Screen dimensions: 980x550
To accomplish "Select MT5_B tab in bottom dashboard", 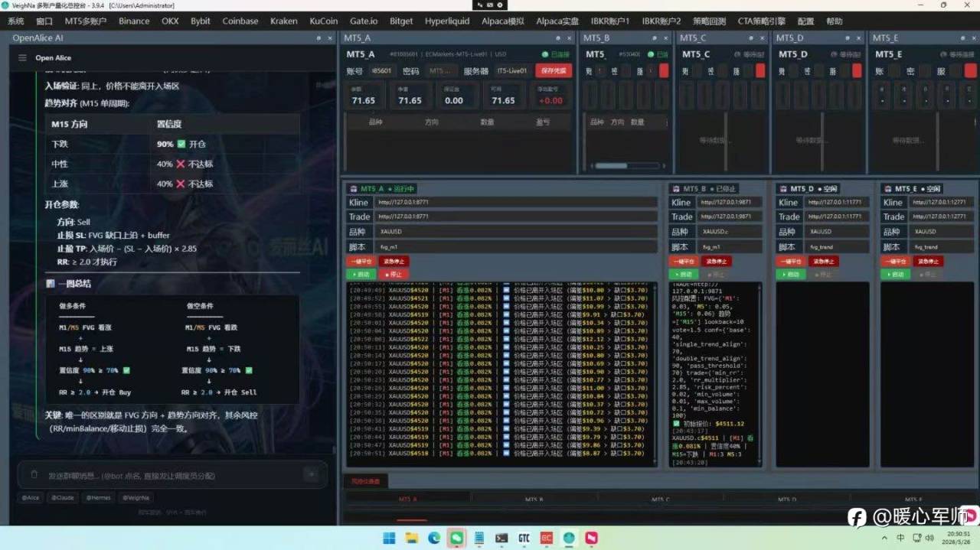I will [534, 500].
